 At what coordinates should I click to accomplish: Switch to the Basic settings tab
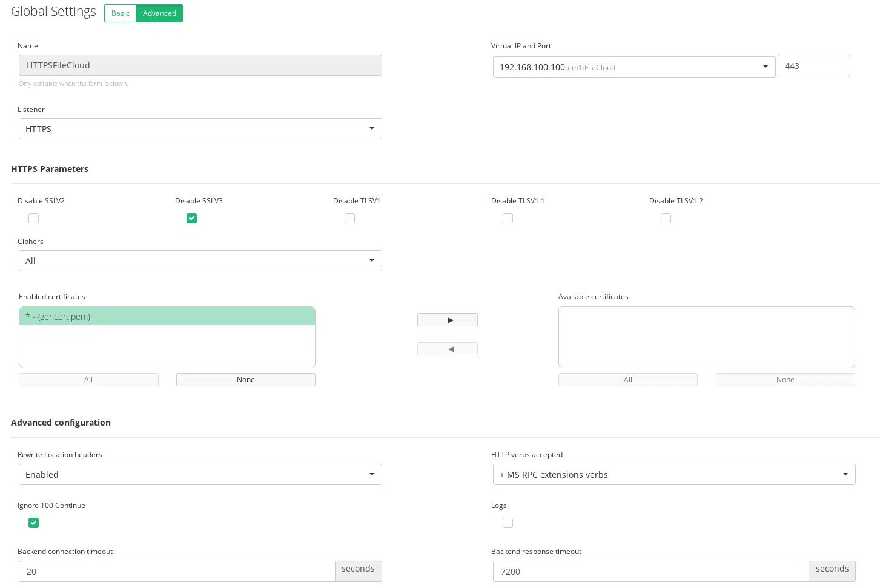120,13
